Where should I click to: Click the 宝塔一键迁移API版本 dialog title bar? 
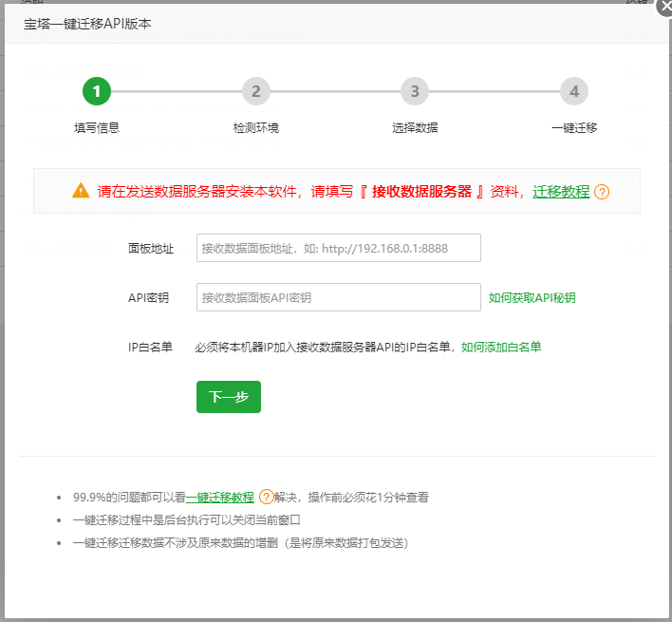click(x=285, y=24)
